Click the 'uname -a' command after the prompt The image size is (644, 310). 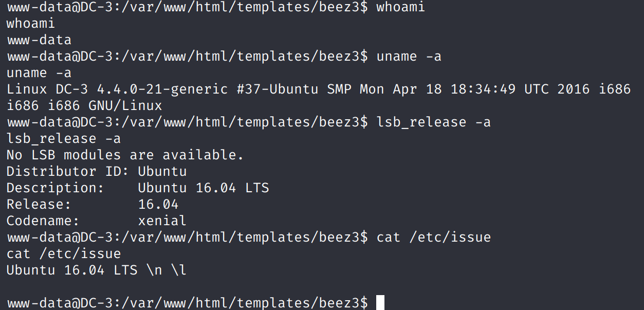point(409,57)
